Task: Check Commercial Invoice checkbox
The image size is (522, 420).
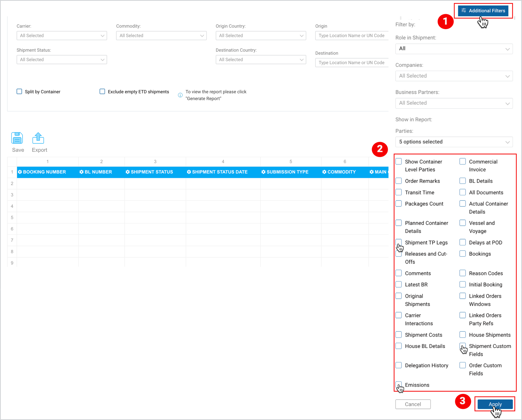Action: point(463,161)
